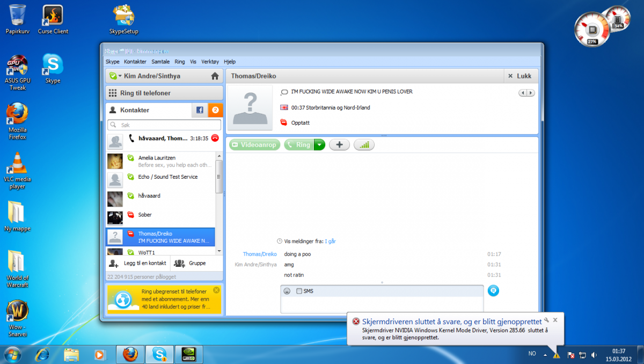Screen dimensions: 644x364
Task: Click the blue send message button
Action: 493,290
